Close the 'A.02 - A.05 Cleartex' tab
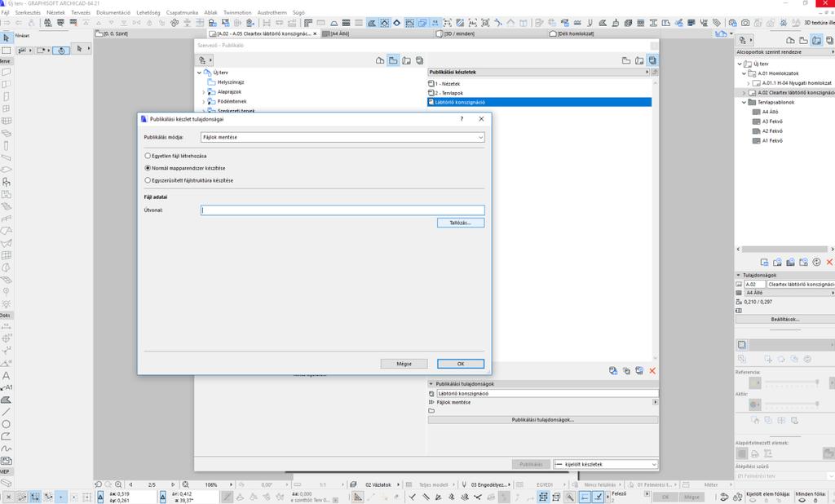 (315, 33)
